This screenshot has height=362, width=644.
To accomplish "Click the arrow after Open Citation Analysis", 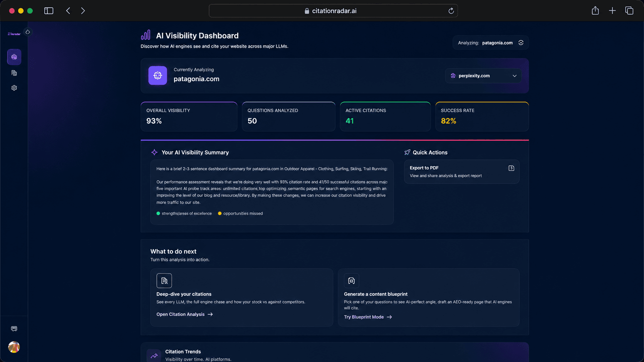I will pyautogui.click(x=210, y=314).
